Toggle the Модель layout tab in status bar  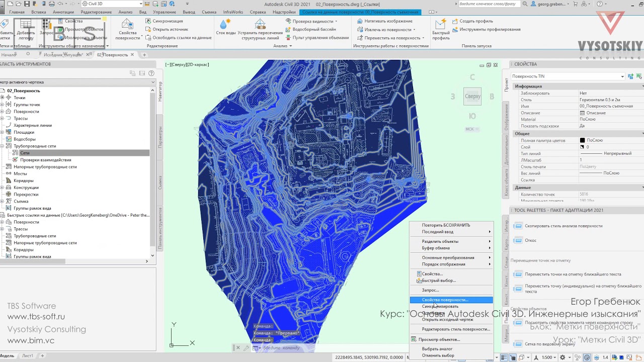click(x=7, y=356)
